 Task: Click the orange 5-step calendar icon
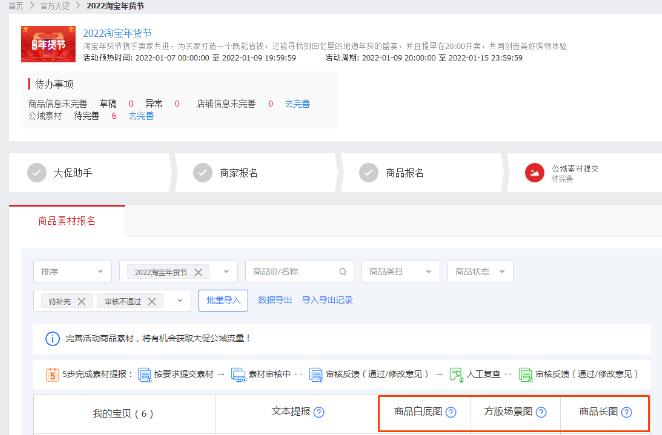[x=52, y=374]
